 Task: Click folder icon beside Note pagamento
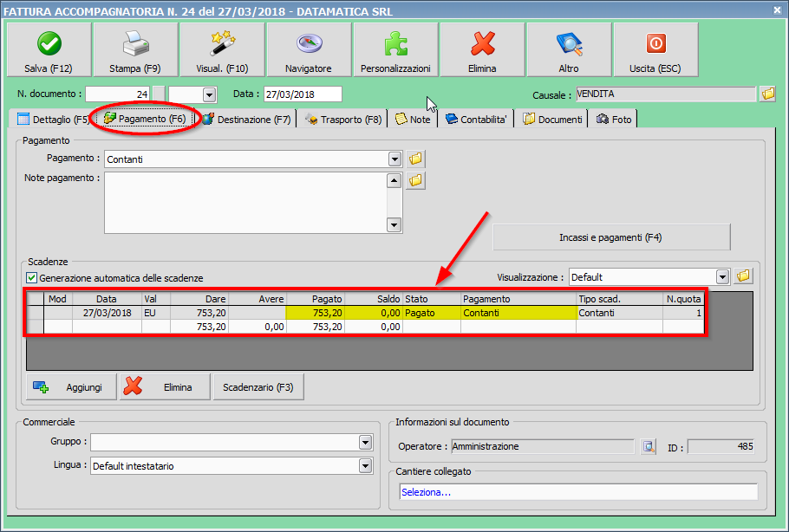pyautogui.click(x=415, y=180)
